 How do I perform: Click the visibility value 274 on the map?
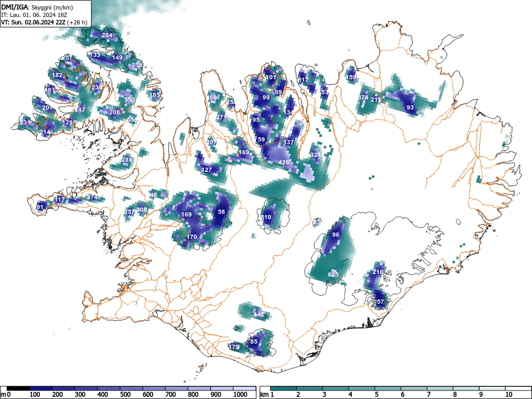point(93,197)
